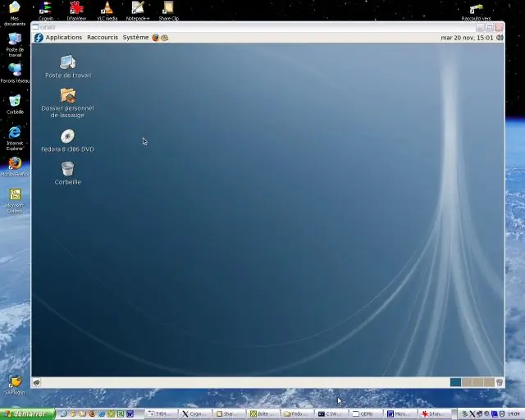
Task: Select the Poste de travail icon in Fedora
Action: coord(68,66)
